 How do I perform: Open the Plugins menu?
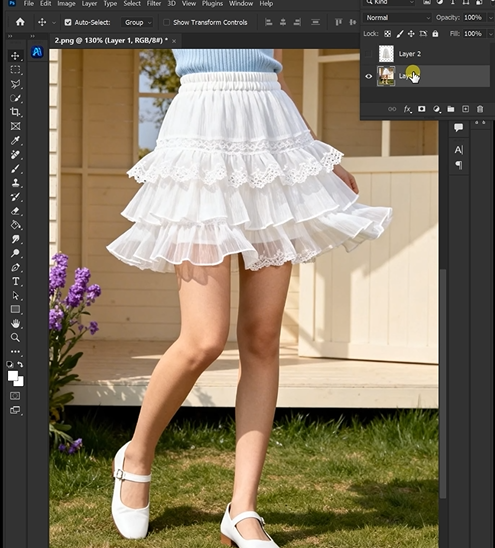pyautogui.click(x=212, y=3)
